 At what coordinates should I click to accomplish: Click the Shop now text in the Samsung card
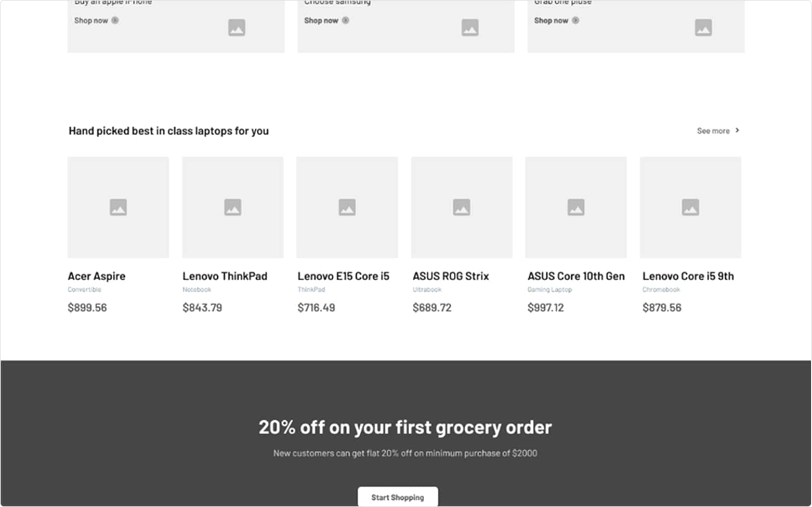coord(321,20)
